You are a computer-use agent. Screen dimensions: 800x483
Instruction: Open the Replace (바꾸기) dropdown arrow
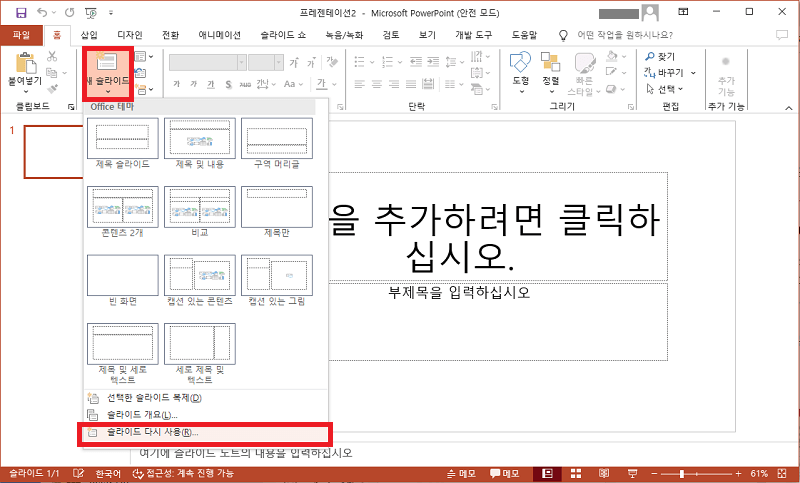point(693,72)
